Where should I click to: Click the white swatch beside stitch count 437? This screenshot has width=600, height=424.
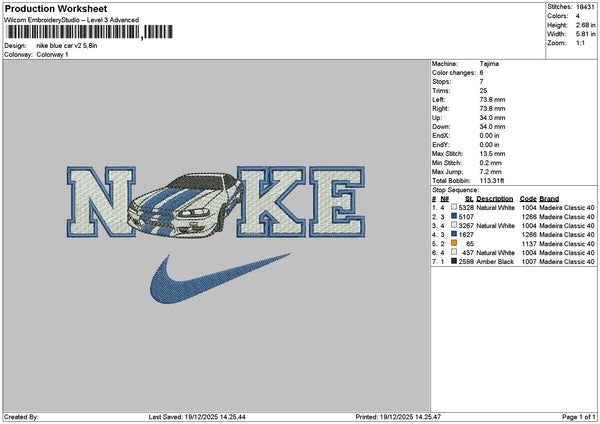[x=454, y=252]
